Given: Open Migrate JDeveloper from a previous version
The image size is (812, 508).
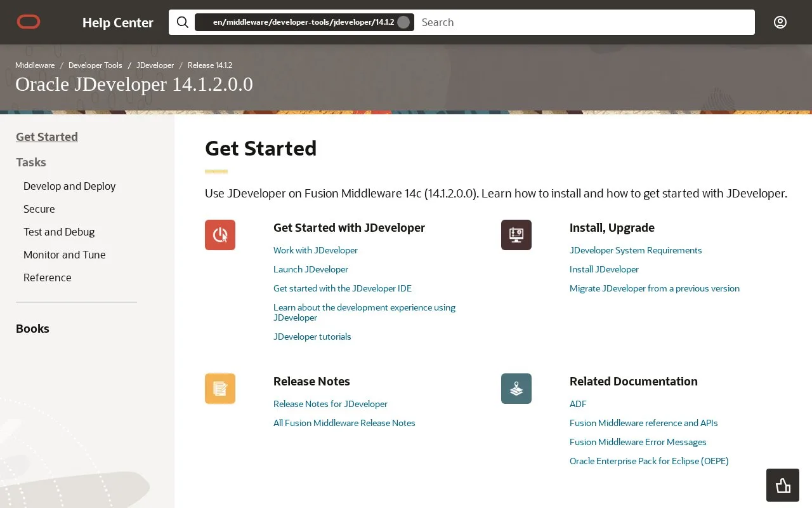Looking at the screenshot, I should (x=655, y=288).
